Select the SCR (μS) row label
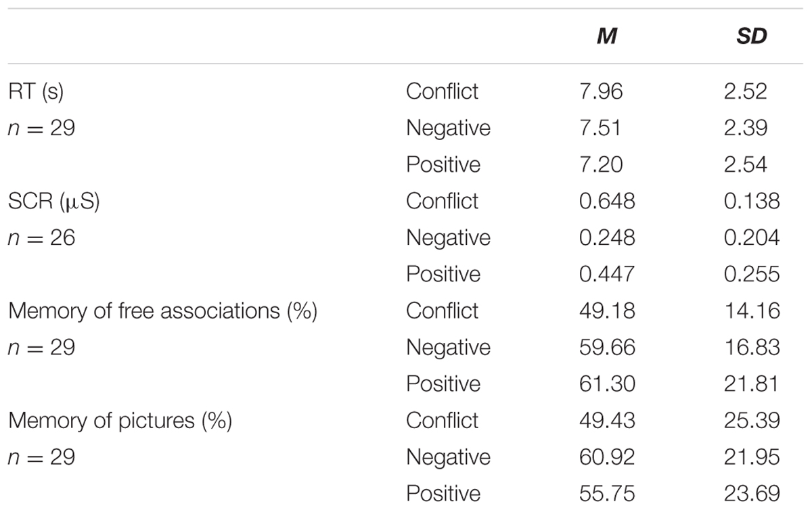 coord(53,201)
